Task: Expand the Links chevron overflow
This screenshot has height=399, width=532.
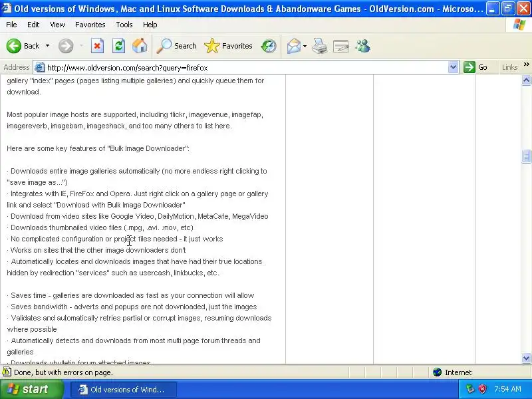Action: [x=526, y=65]
